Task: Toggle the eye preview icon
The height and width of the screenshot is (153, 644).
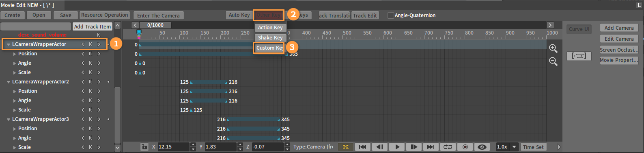Action: (482, 147)
